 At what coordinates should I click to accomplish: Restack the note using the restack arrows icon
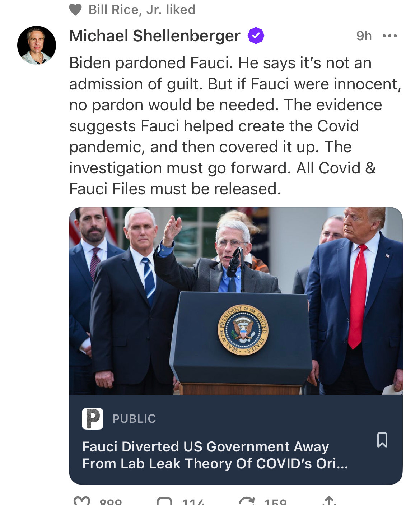pos(247,501)
